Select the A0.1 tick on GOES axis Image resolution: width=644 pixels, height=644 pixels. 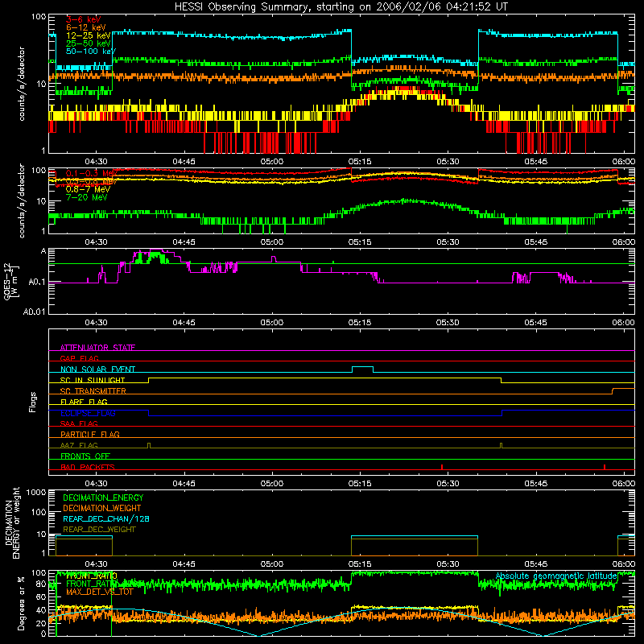[x=37, y=283]
